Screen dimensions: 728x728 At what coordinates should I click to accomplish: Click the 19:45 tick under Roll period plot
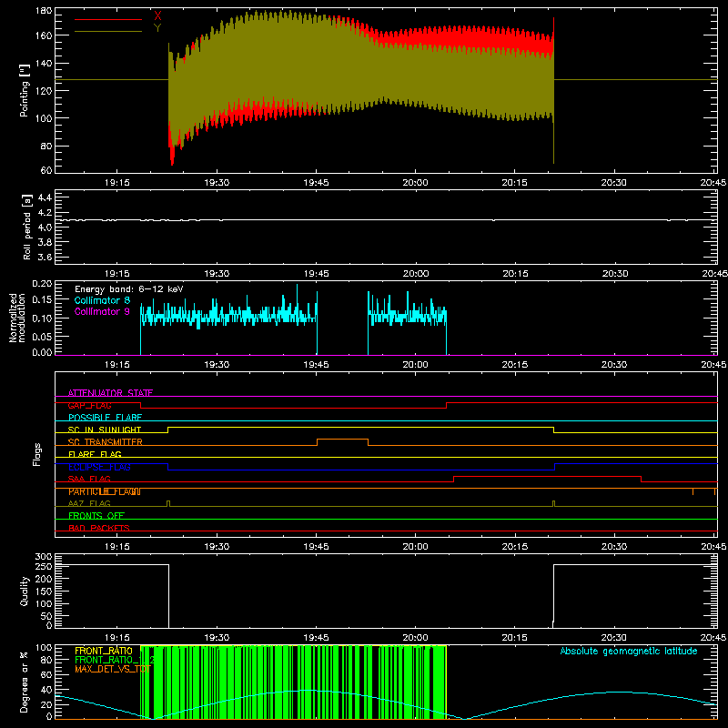pos(316,274)
